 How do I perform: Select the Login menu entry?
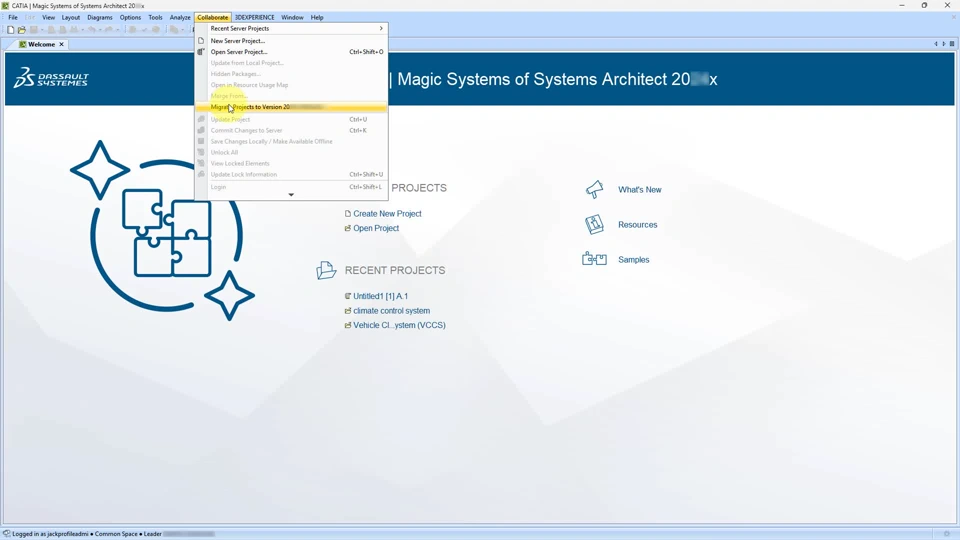coord(291,187)
